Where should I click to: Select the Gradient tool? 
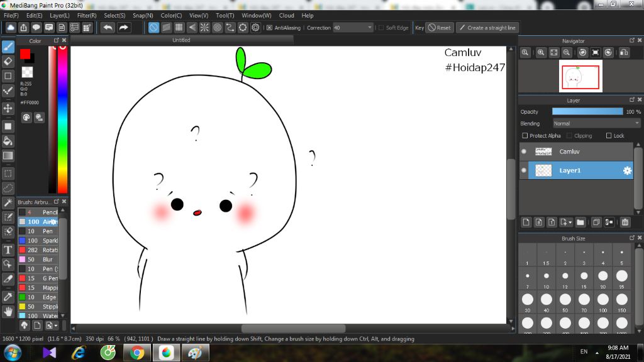[x=8, y=156]
